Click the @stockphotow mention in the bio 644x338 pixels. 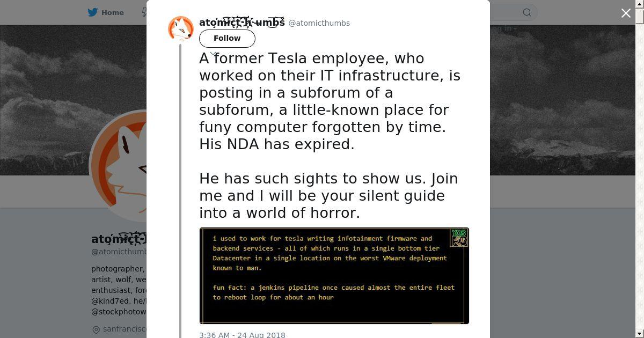[x=119, y=312]
